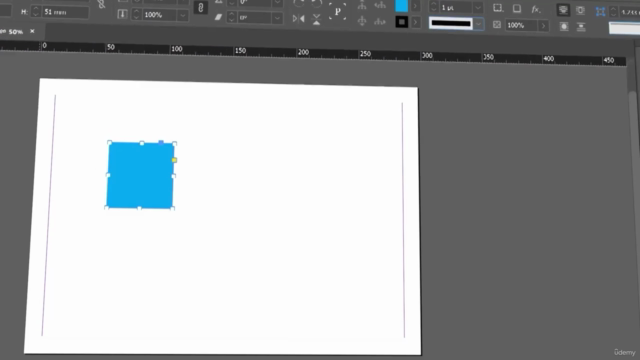
Task: Enable wrap around object shape
Action: pyautogui.click(x=564, y=27)
